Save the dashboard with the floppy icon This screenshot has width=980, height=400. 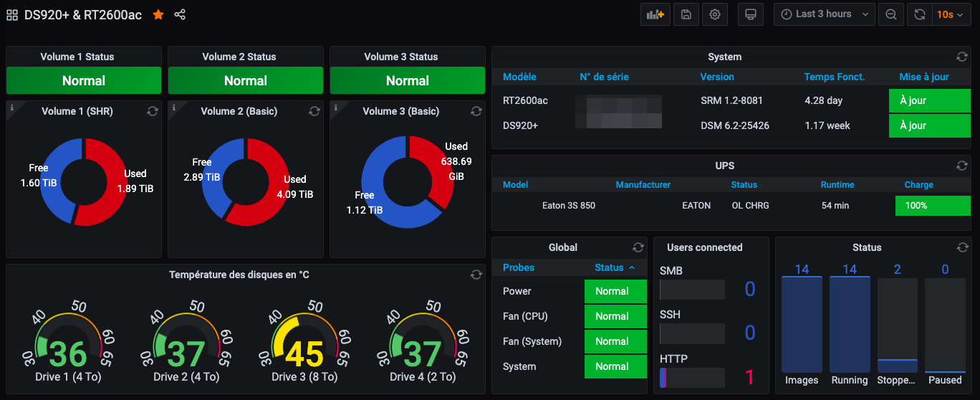[x=686, y=14]
